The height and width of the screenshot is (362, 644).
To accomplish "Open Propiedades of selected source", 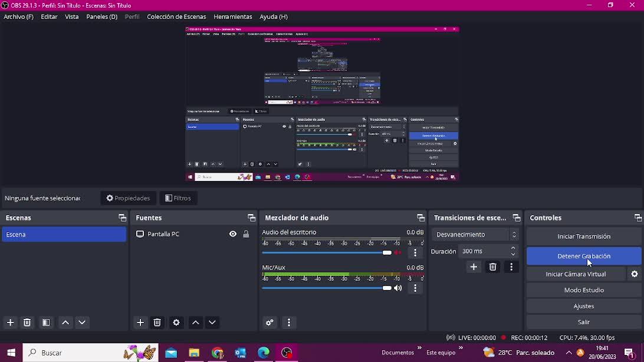I will tap(128, 198).
